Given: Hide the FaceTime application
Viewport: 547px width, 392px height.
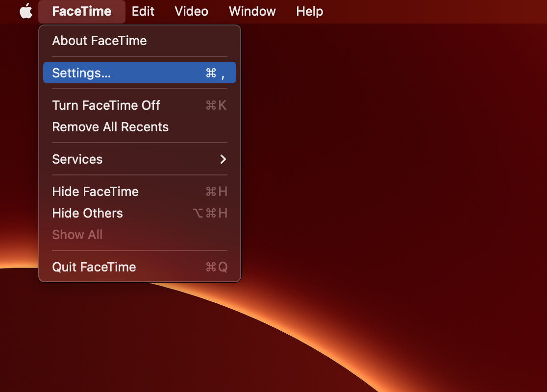Looking at the screenshot, I should click(x=95, y=191).
